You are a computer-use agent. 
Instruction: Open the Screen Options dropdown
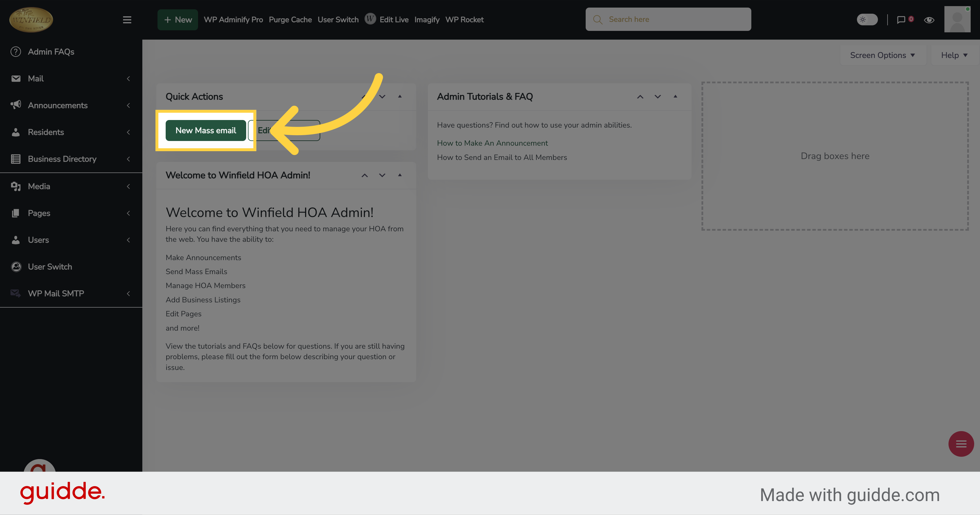(x=882, y=56)
